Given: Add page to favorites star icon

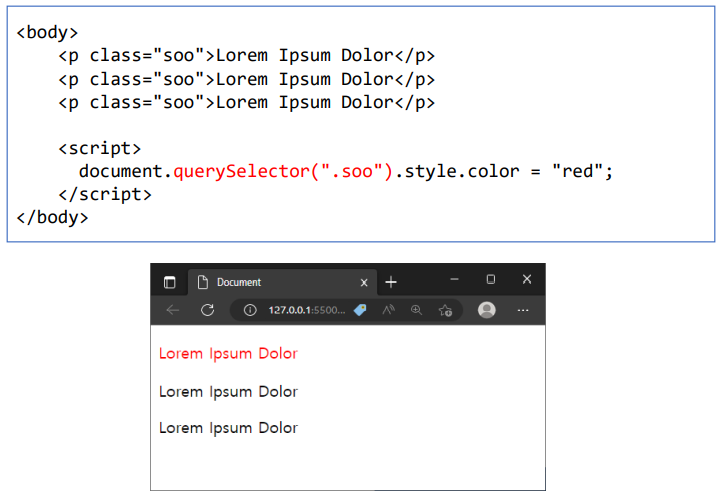Looking at the screenshot, I should pyautogui.click(x=445, y=310).
